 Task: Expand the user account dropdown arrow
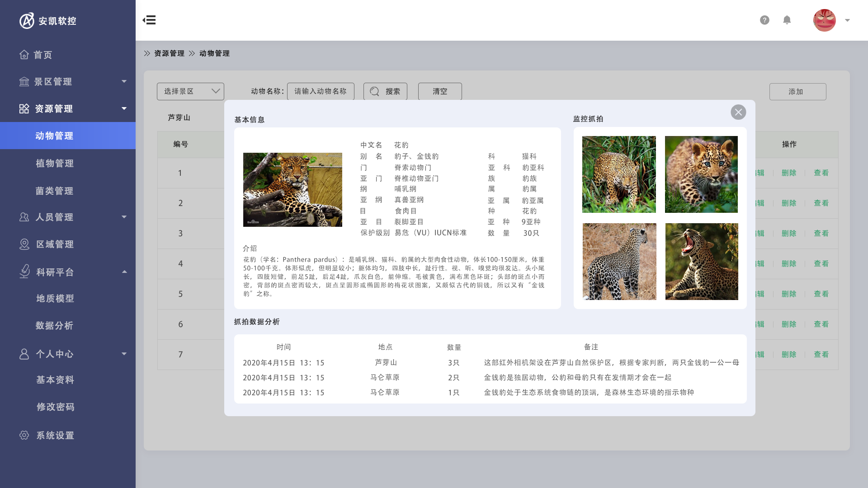coord(848,20)
